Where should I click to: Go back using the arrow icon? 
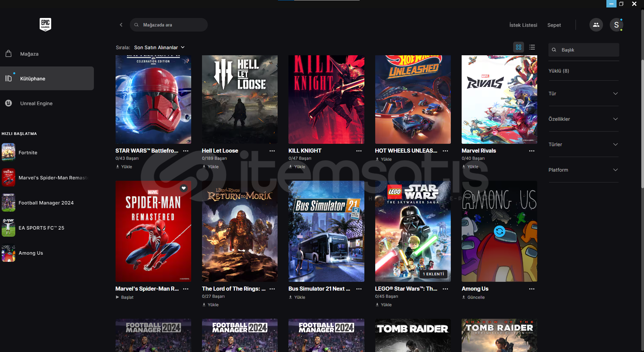(x=121, y=25)
